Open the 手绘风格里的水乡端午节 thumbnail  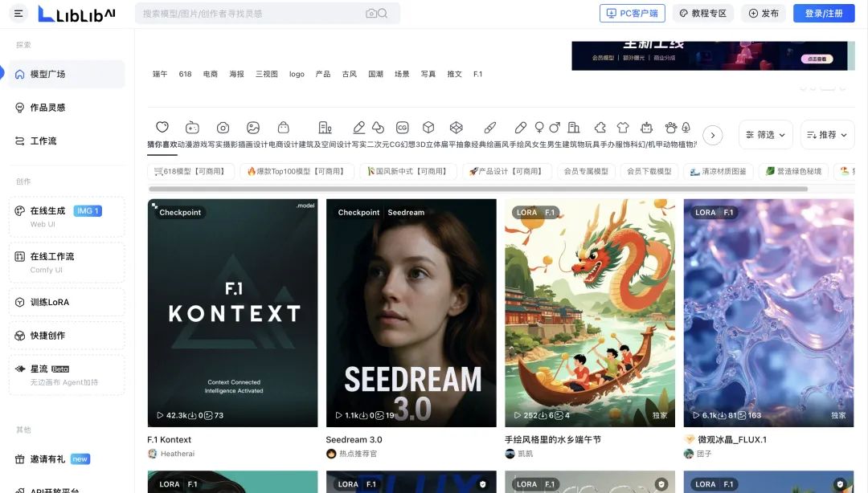coord(590,313)
